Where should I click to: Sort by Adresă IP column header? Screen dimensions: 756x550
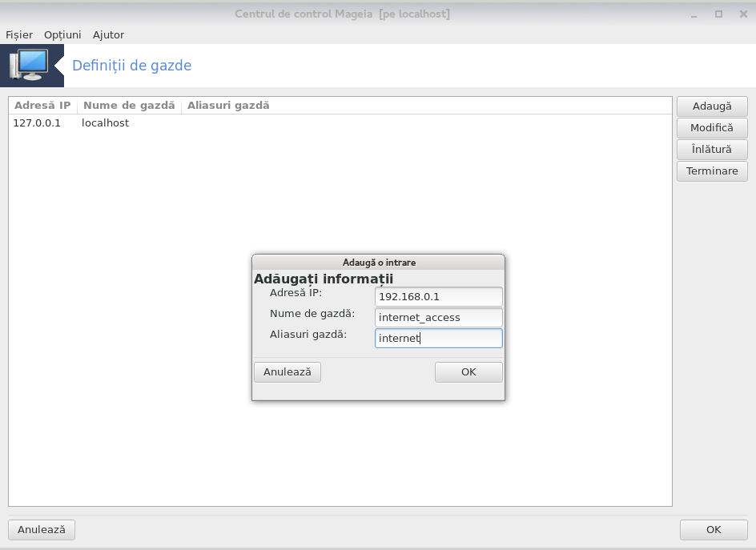tap(43, 106)
